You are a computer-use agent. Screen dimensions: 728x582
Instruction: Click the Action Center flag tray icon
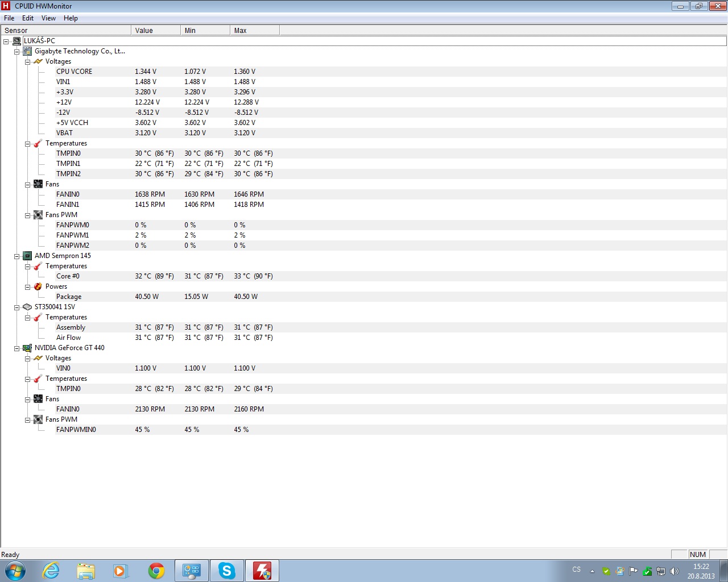coord(633,571)
